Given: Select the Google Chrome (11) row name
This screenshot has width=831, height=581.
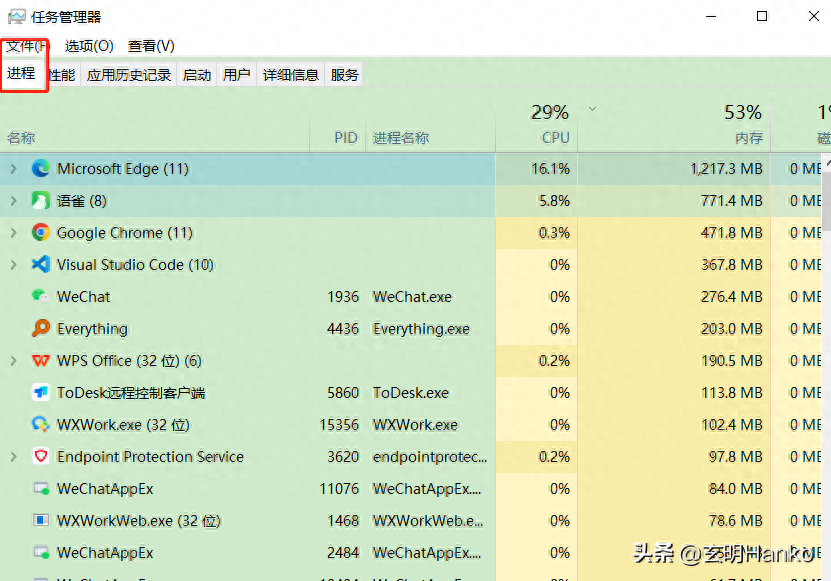Looking at the screenshot, I should coord(125,233).
